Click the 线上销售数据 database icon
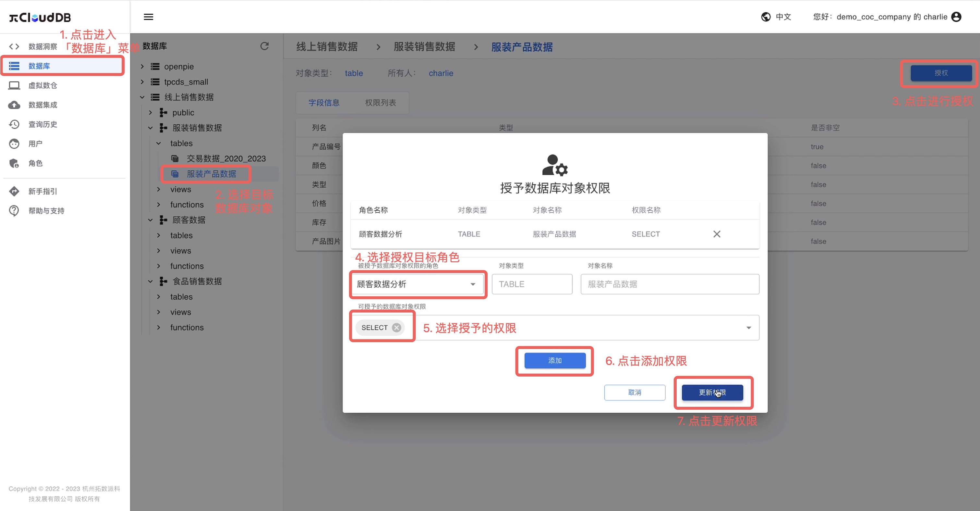 155,97
